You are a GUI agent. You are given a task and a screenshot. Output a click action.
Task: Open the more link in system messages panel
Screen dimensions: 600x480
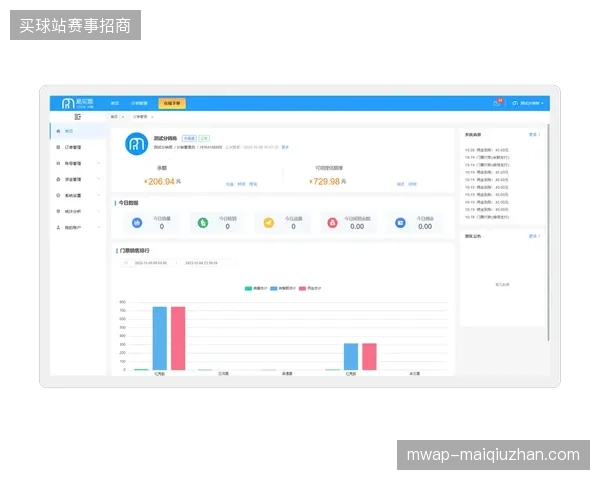534,135
